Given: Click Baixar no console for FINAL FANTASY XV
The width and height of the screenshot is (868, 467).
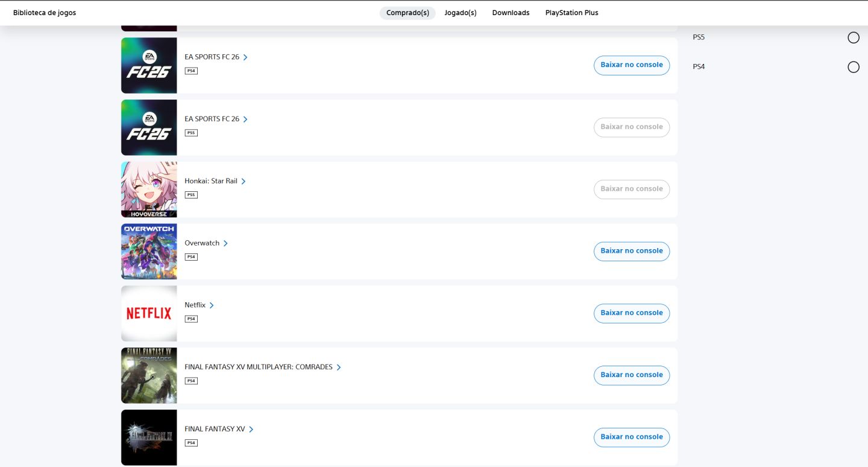Looking at the screenshot, I should [x=632, y=437].
